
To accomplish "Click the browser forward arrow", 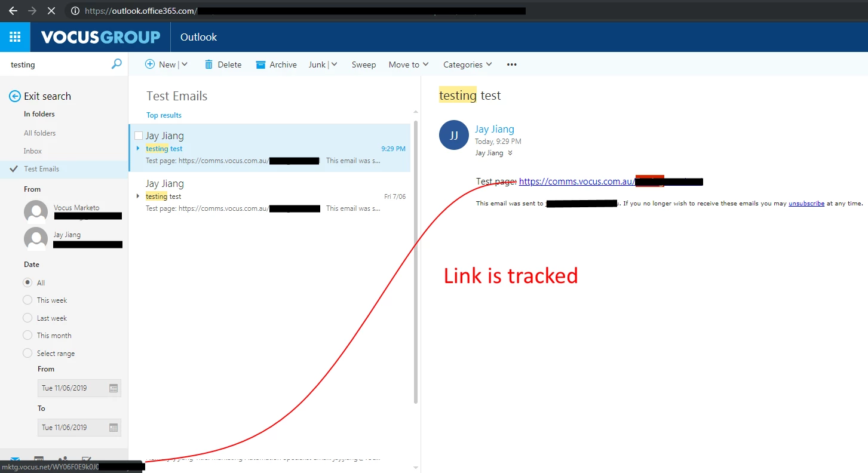I will click(x=32, y=11).
